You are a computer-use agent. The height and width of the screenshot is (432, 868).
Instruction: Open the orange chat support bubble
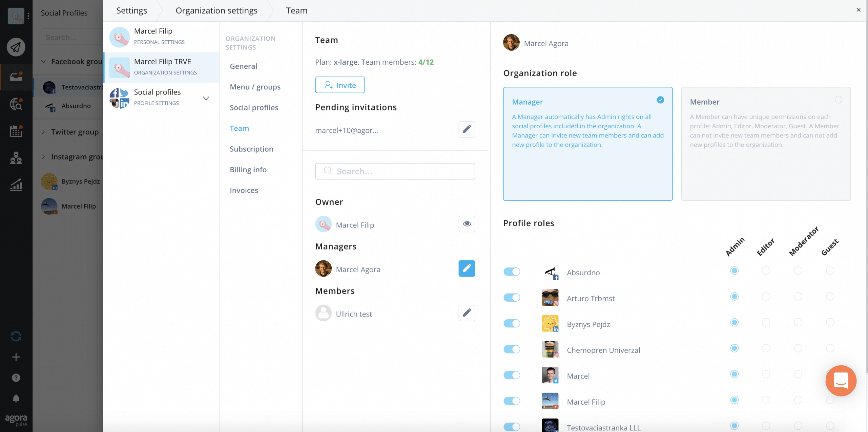coord(841,381)
